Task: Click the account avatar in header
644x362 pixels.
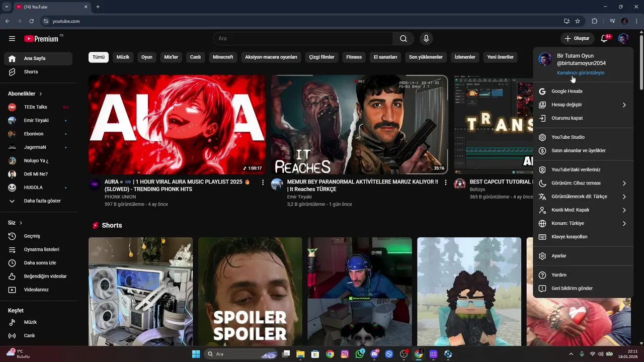Action: 623,39
